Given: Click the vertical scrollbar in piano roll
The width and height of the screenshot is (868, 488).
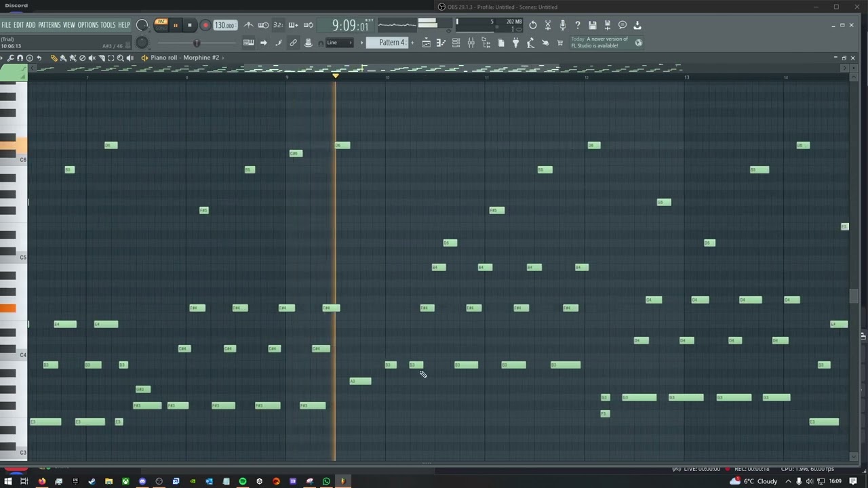Looking at the screenshot, I should tap(853, 296).
